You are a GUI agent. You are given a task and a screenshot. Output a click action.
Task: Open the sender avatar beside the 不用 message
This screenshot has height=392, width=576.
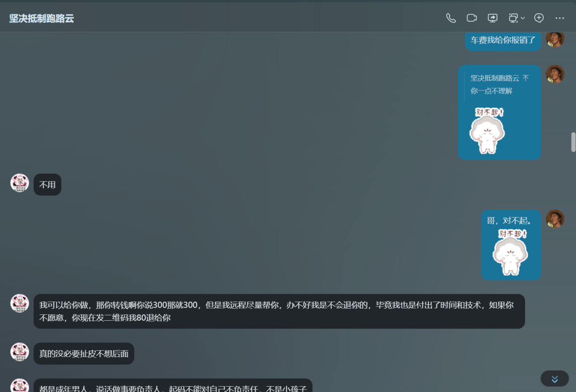coord(19,183)
